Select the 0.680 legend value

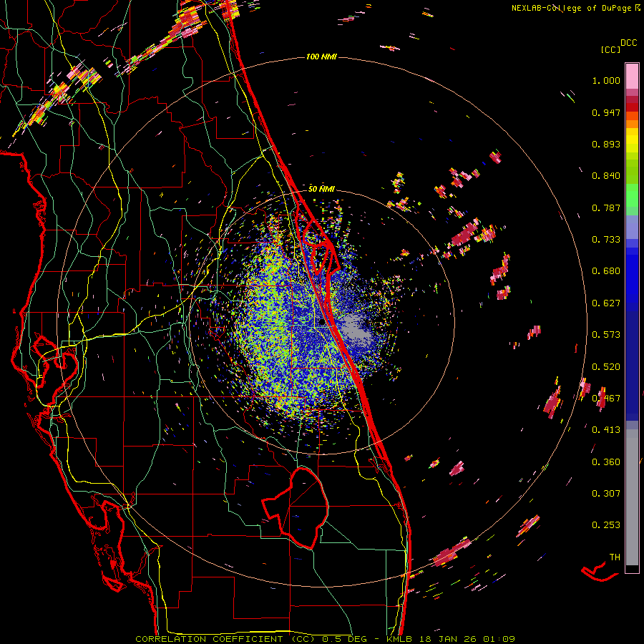606,271
